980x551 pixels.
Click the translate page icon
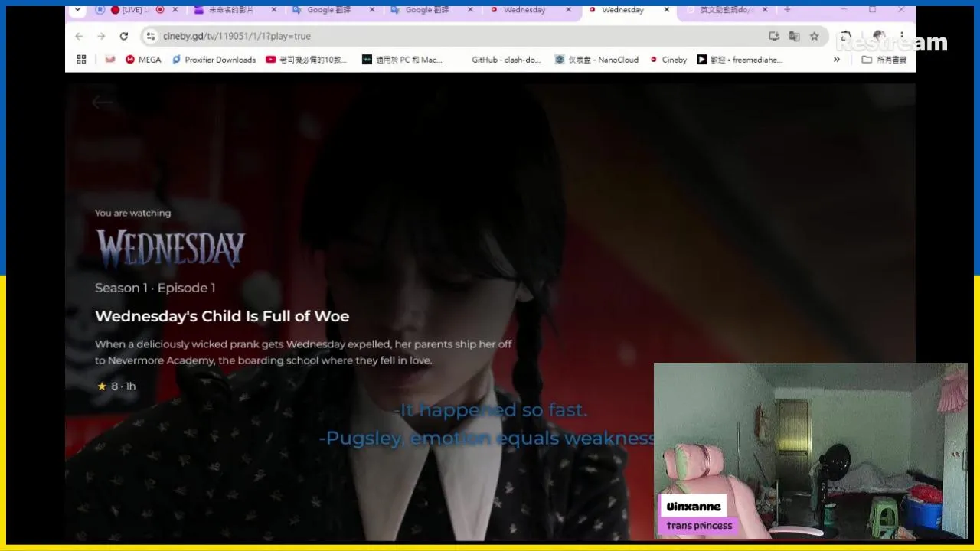pyautogui.click(x=794, y=36)
